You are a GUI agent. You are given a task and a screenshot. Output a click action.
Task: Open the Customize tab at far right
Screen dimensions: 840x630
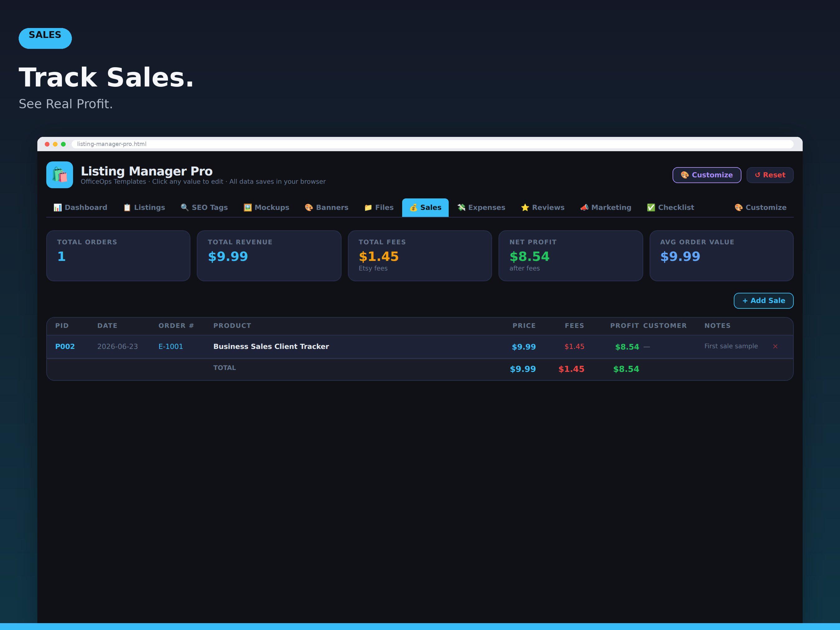tap(760, 207)
